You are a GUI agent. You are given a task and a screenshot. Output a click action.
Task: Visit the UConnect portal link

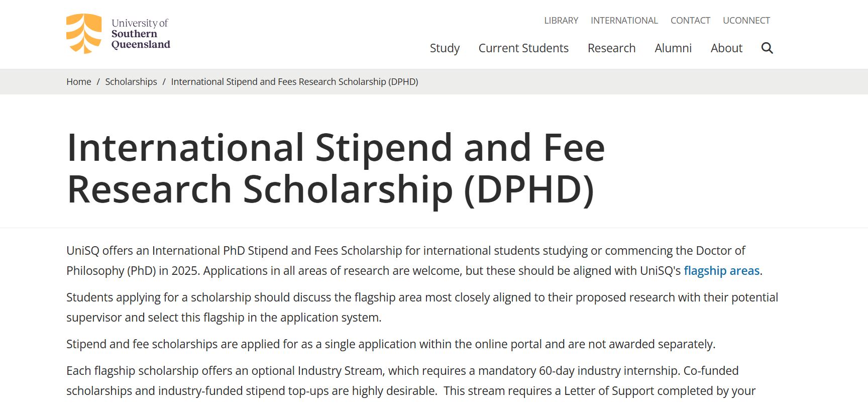coord(746,21)
